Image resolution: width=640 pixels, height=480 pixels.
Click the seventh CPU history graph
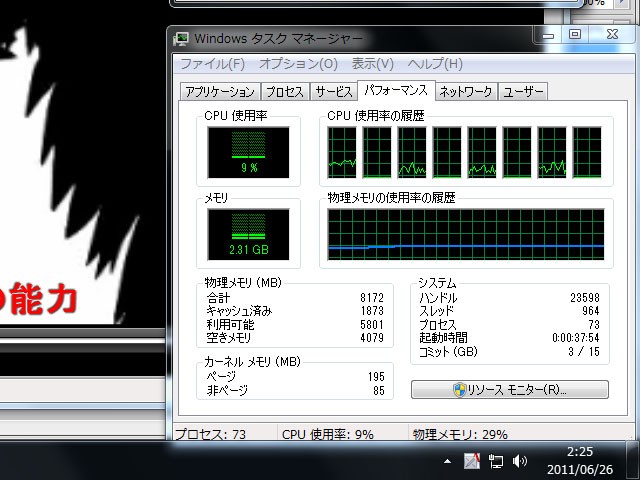point(552,153)
